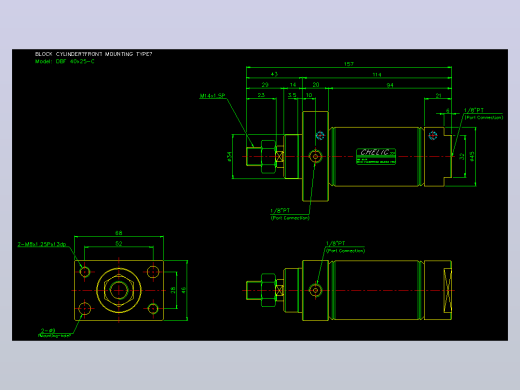Image resolution: width=520 pixels, height=390 pixels.
Task: Click the 'M14x1.5P' thread callout
Action: click(212, 96)
